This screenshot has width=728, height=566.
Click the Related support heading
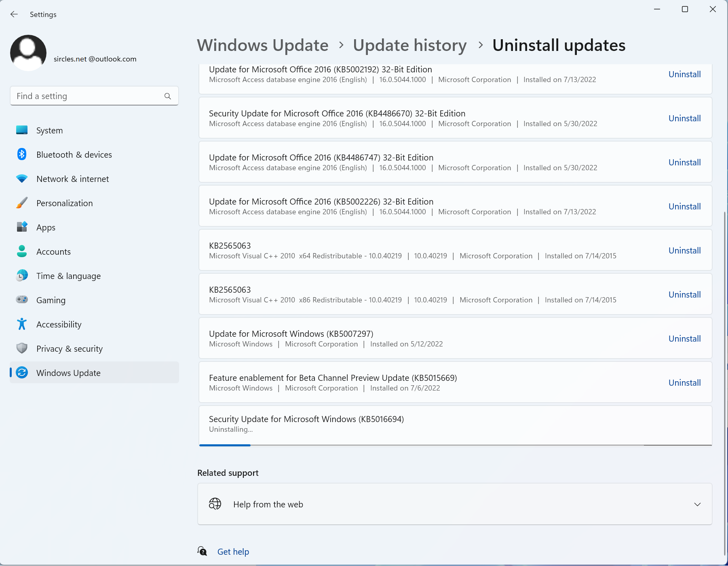coord(228,473)
